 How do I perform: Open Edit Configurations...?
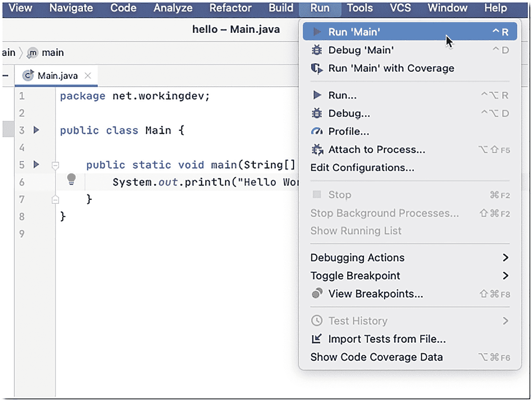click(410, 168)
